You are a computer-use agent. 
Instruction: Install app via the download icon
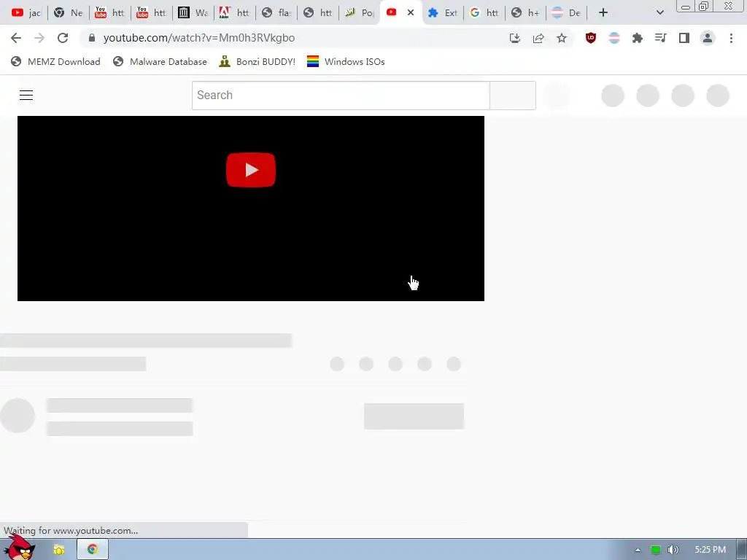coord(515,38)
